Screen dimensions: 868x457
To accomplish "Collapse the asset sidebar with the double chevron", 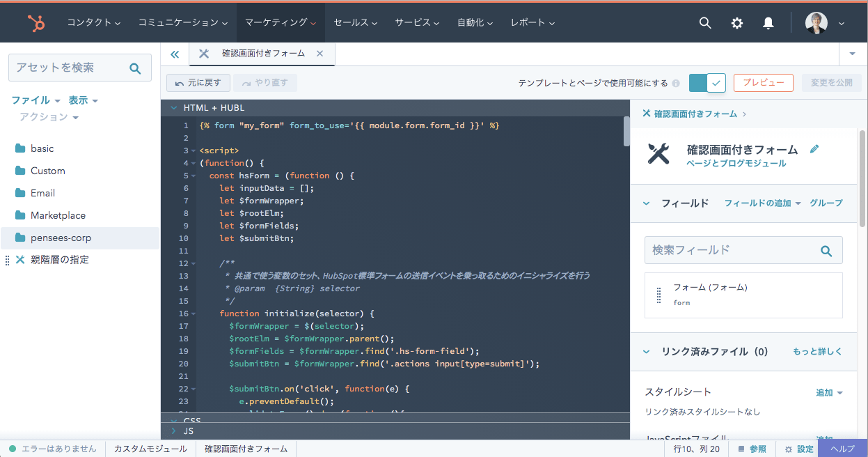I will click(x=175, y=53).
